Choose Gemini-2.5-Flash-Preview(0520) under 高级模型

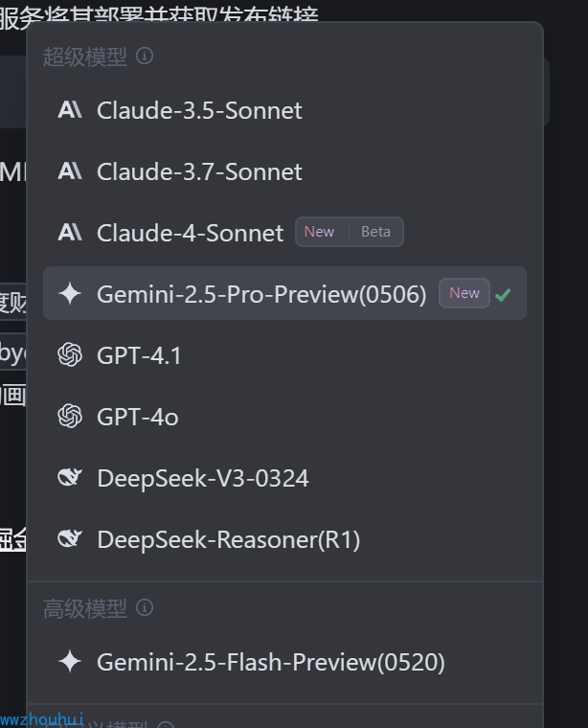270,661
